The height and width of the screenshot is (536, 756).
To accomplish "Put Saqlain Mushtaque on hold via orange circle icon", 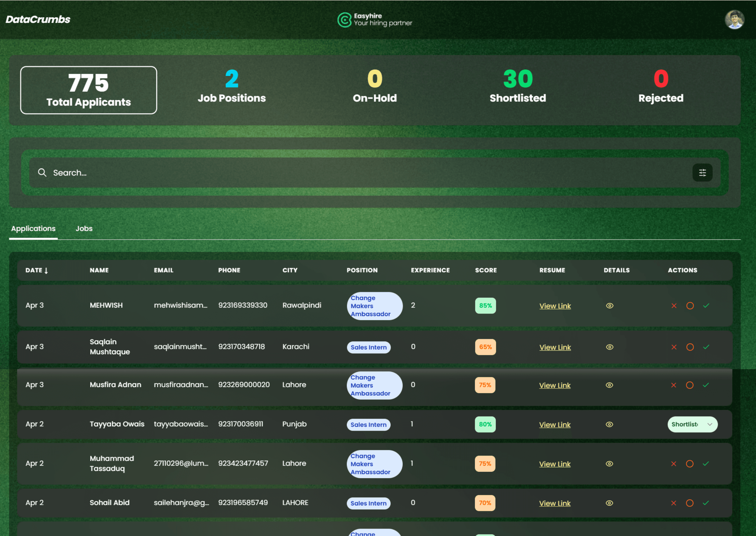I will [x=690, y=347].
